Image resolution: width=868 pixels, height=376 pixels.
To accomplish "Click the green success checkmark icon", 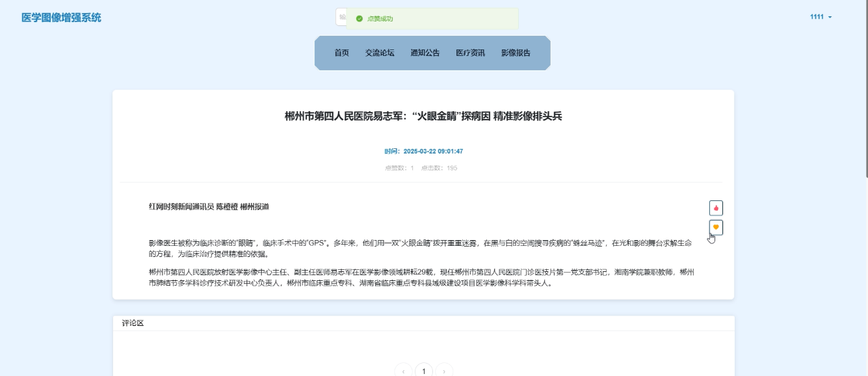I will tap(360, 19).
